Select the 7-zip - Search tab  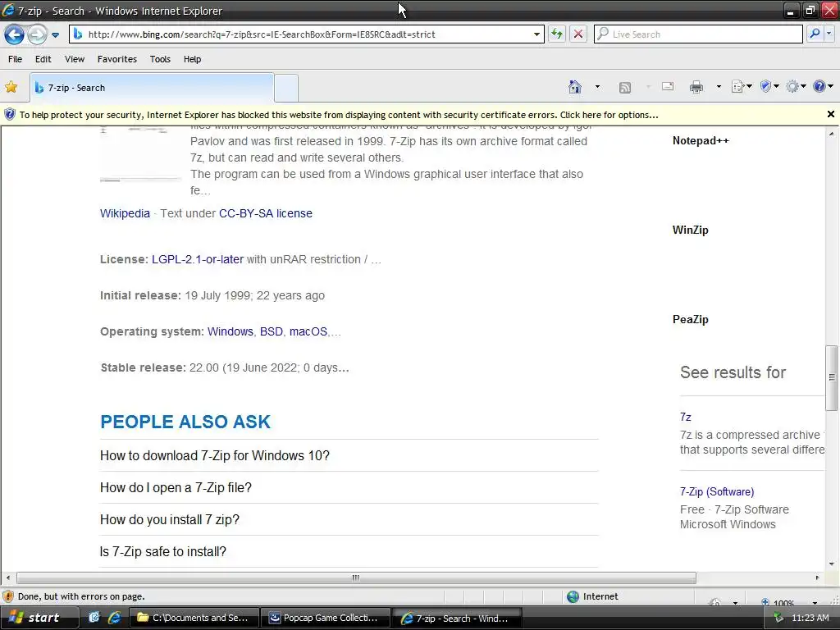coord(152,88)
